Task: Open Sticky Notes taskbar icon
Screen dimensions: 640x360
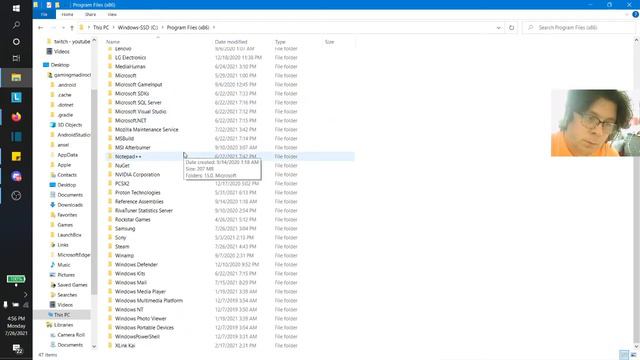Action: (x=16, y=156)
